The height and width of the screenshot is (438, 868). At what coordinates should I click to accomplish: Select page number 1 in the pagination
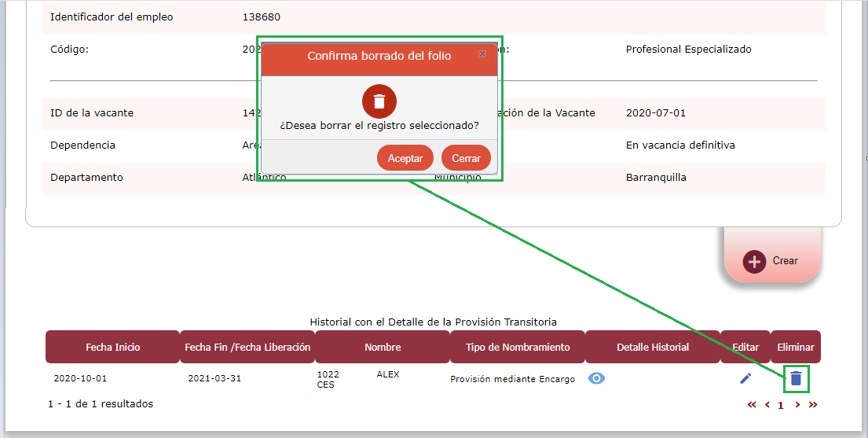(781, 406)
